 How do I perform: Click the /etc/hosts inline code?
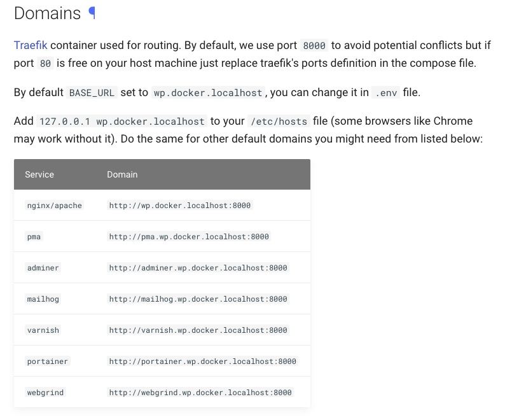click(x=279, y=122)
